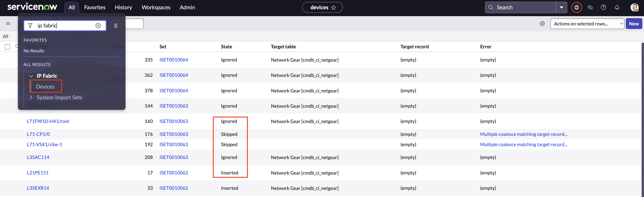
Task: Expand System Import Sets module
Action: pyautogui.click(x=31, y=97)
